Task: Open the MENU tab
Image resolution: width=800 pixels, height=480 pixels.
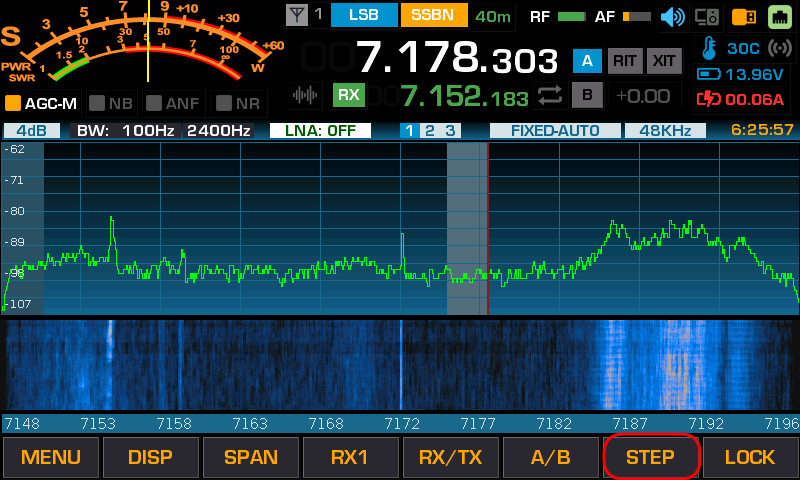Action: (50, 458)
